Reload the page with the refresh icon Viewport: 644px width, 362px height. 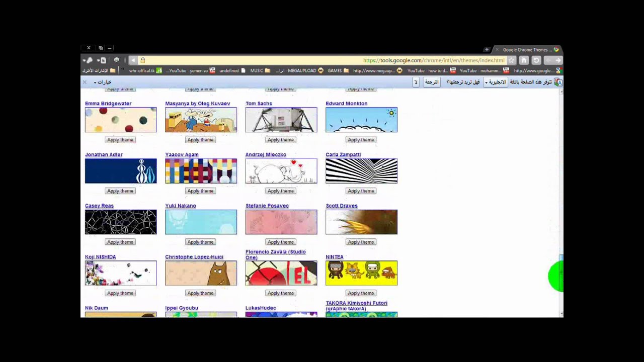[536, 60]
